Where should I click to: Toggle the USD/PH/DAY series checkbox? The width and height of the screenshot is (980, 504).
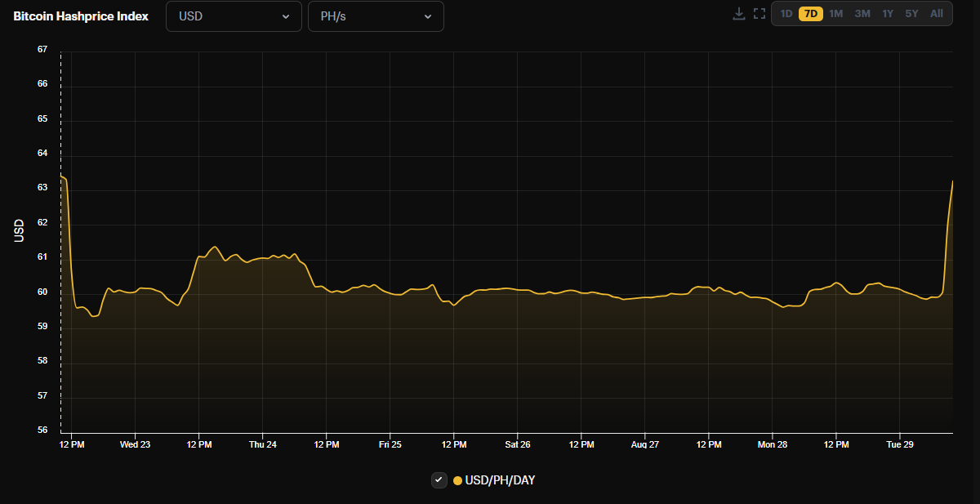pyautogui.click(x=439, y=480)
